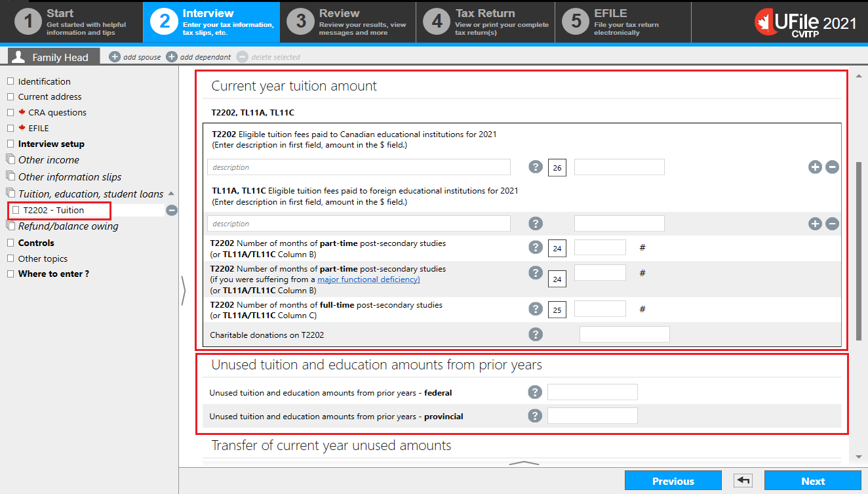This screenshot has width=868, height=494.
Task: Tick the Current address checkbox
Action: [x=10, y=96]
